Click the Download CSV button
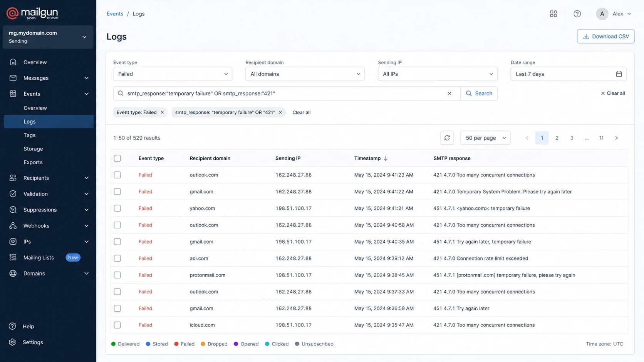 pos(605,37)
